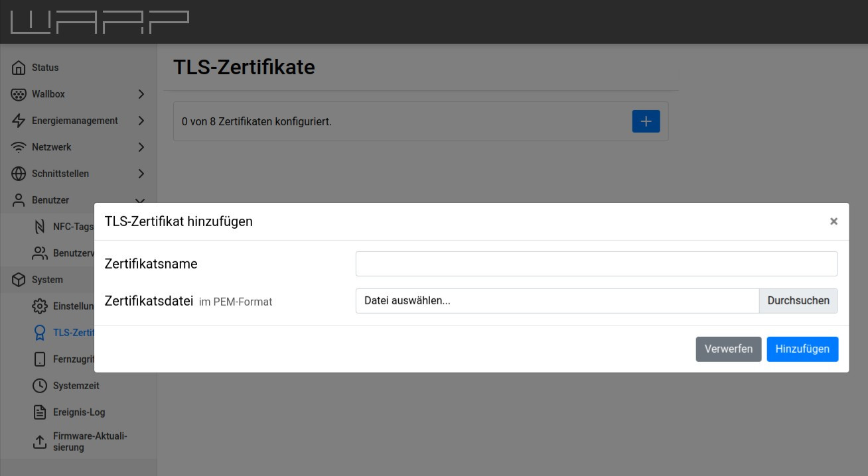This screenshot has height=476, width=868.
Task: Focus the Zertifikatsname text field
Action: (596, 264)
